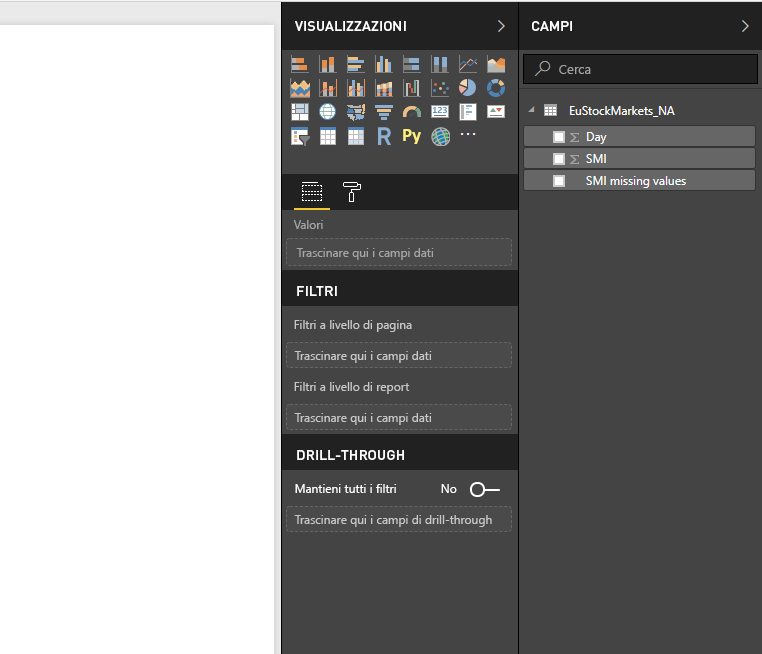Collapse the Visualizzazioni pane with its chevron
The image size is (762, 654).
[x=501, y=26]
